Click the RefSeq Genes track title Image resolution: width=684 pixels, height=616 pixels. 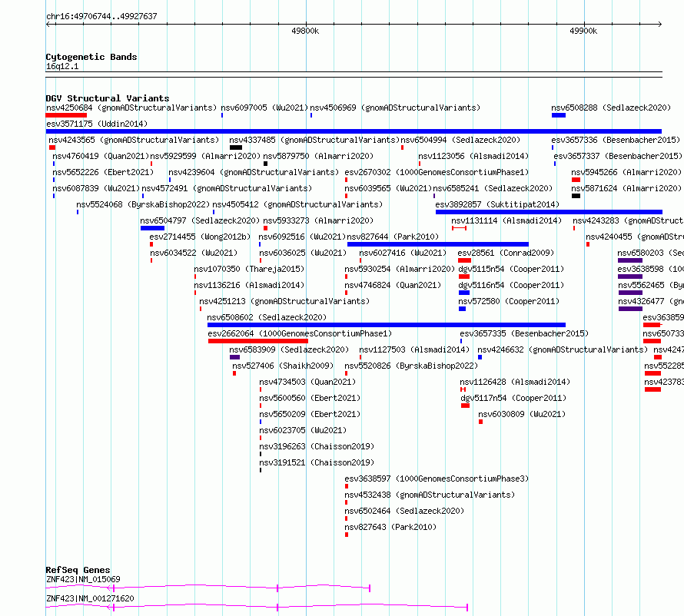pyautogui.click(x=78, y=570)
